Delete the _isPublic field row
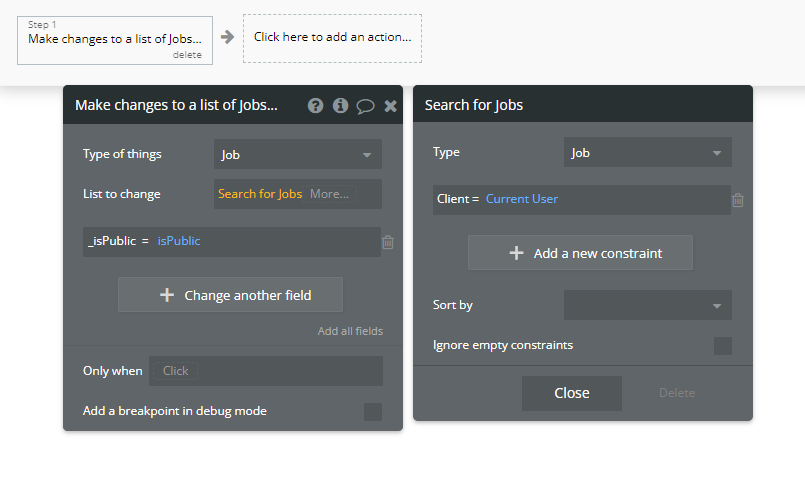 388,242
